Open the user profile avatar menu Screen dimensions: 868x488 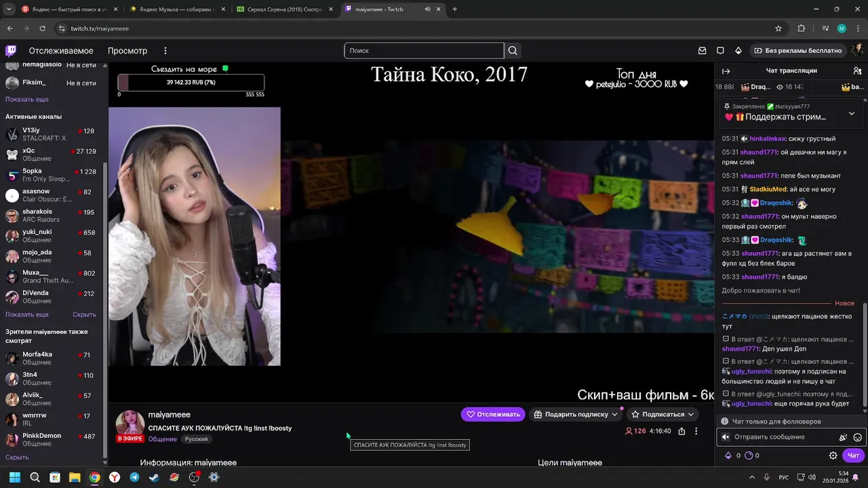[x=857, y=50]
